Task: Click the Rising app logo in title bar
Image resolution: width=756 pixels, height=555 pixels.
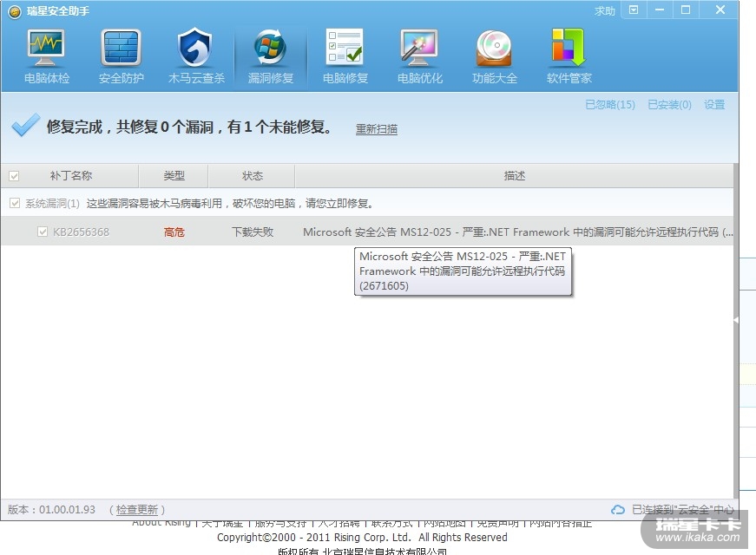Action: point(15,11)
